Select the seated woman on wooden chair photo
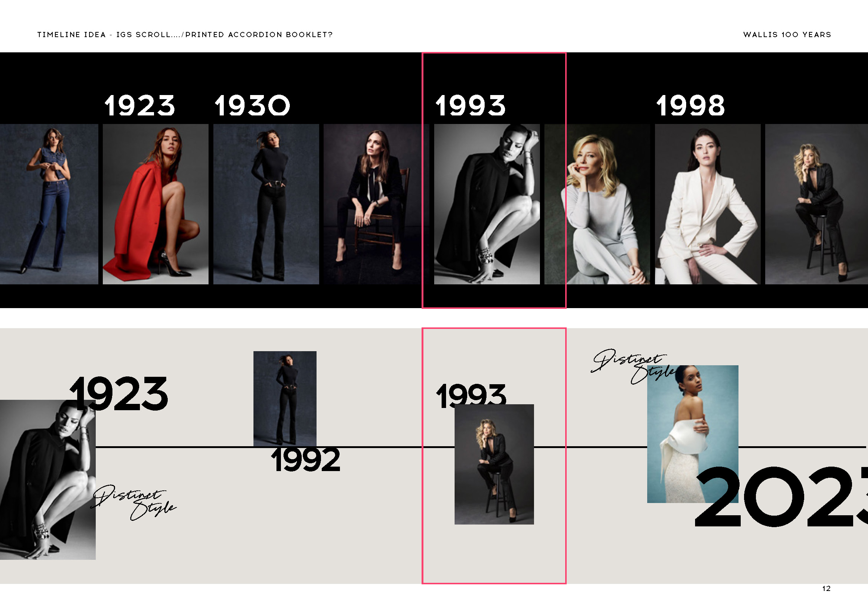This screenshot has height=614, width=868. pyautogui.click(x=377, y=204)
